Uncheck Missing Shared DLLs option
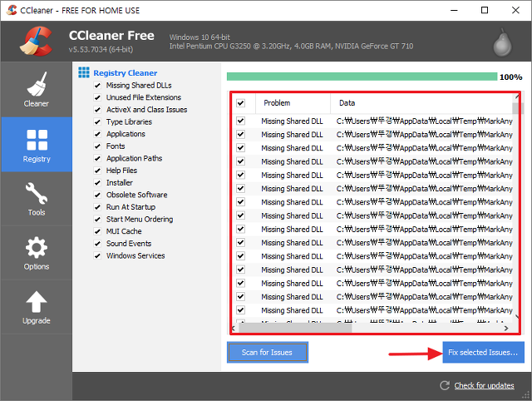This screenshot has height=401, width=532. point(97,85)
